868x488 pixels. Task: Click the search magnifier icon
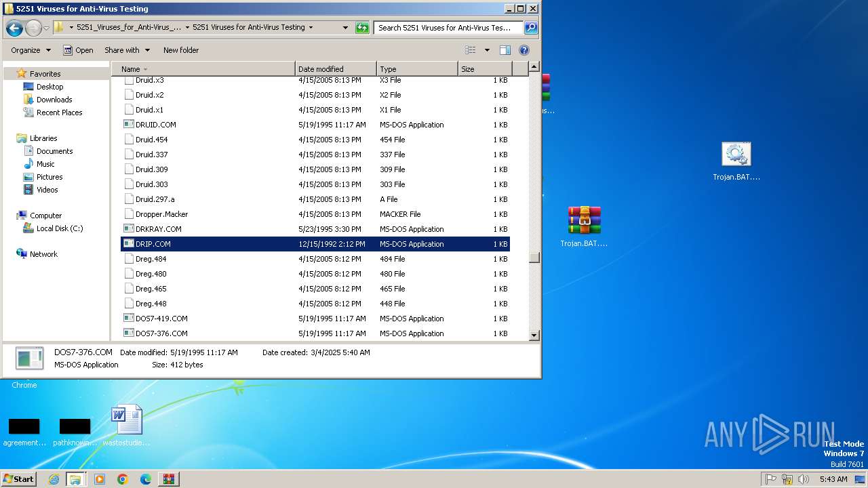(531, 28)
